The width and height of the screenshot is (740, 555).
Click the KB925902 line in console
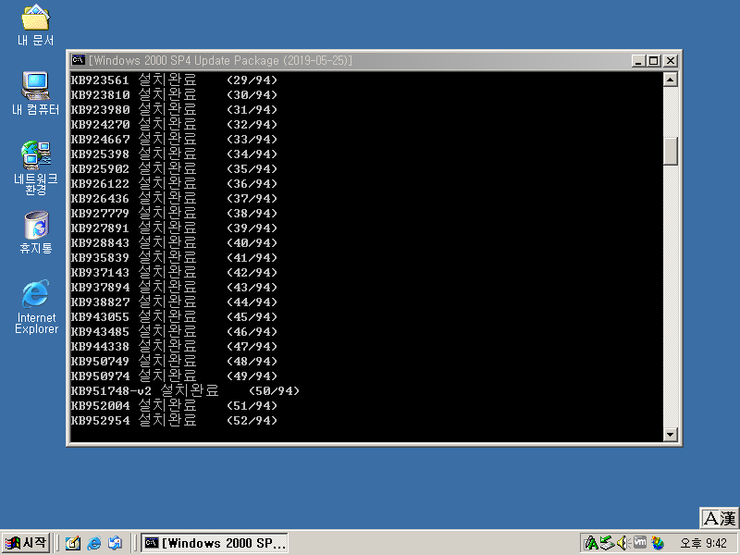[x=174, y=168]
